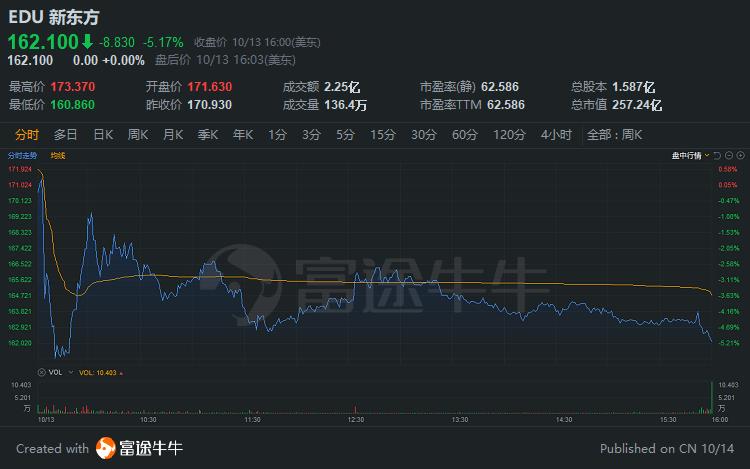The width and height of the screenshot is (750, 469).
Task: Select the 分时 intraday tab
Action: click(27, 135)
